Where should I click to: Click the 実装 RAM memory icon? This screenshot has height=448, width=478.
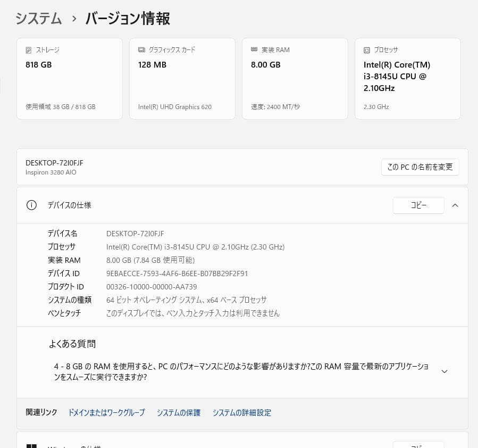(x=254, y=49)
